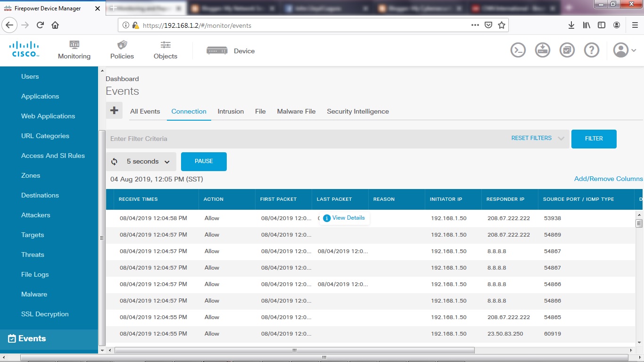
Task: Expand the 5 seconds refresh interval dropdown
Action: tap(167, 161)
